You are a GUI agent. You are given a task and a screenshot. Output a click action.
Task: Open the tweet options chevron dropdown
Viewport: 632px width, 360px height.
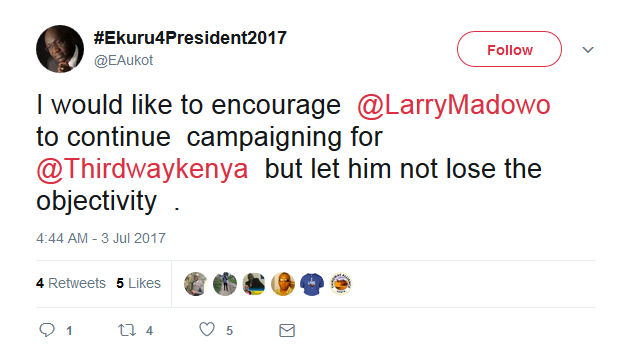588,50
